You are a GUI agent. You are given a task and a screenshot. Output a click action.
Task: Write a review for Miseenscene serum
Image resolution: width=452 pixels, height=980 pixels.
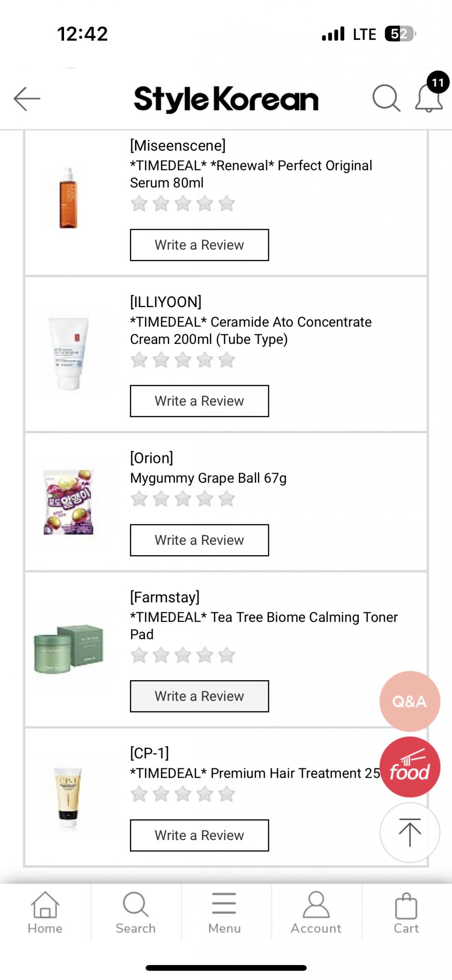tap(199, 245)
